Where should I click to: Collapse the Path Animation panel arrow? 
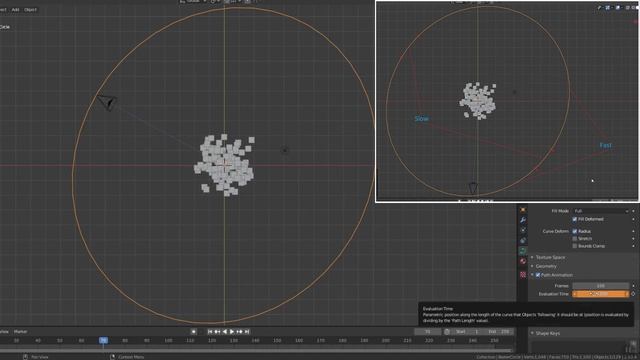(532, 275)
